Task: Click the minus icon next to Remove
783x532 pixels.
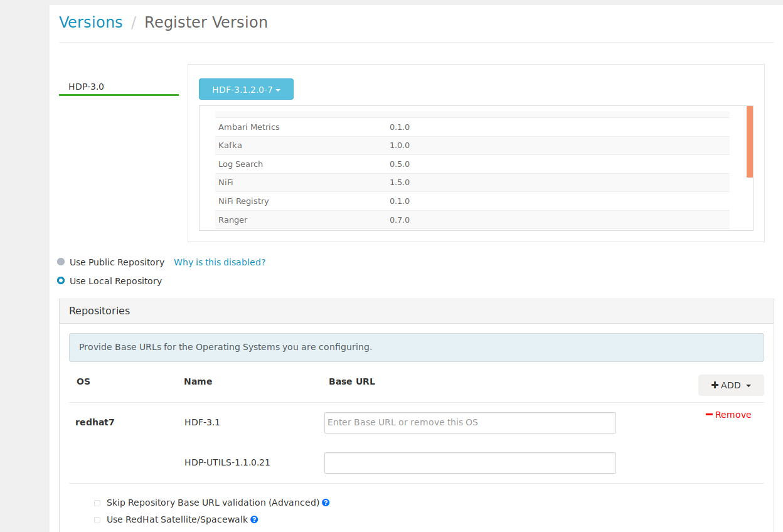Action: (x=708, y=414)
